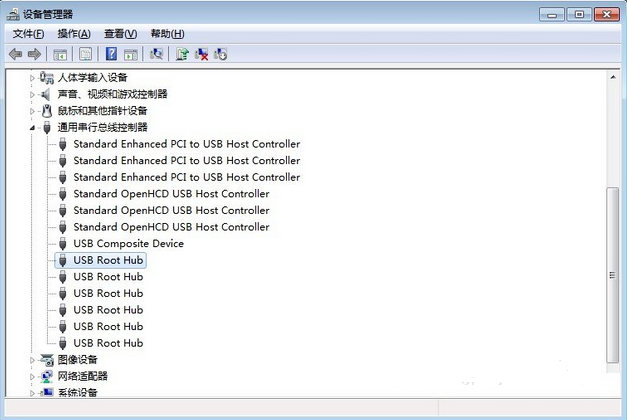627x420 pixels.
Task: Collapse the 通用串行总线控制器 node
Action: 32,128
